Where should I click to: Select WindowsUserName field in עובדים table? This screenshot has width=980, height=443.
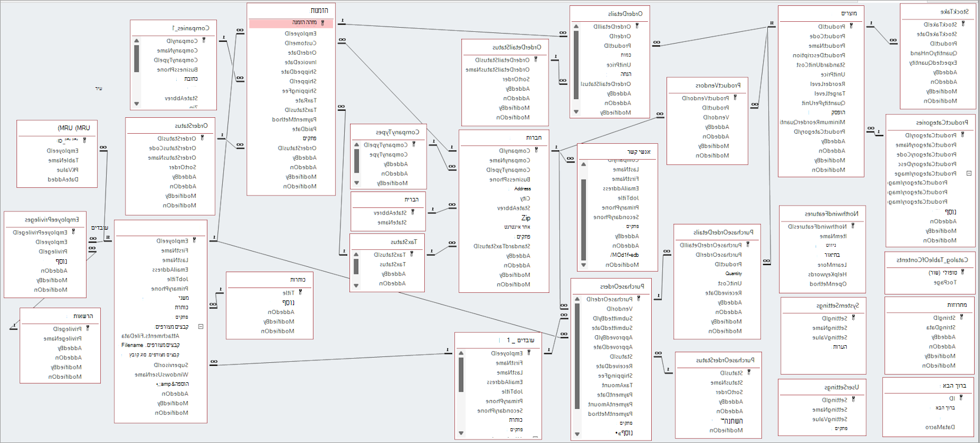[x=161, y=375]
